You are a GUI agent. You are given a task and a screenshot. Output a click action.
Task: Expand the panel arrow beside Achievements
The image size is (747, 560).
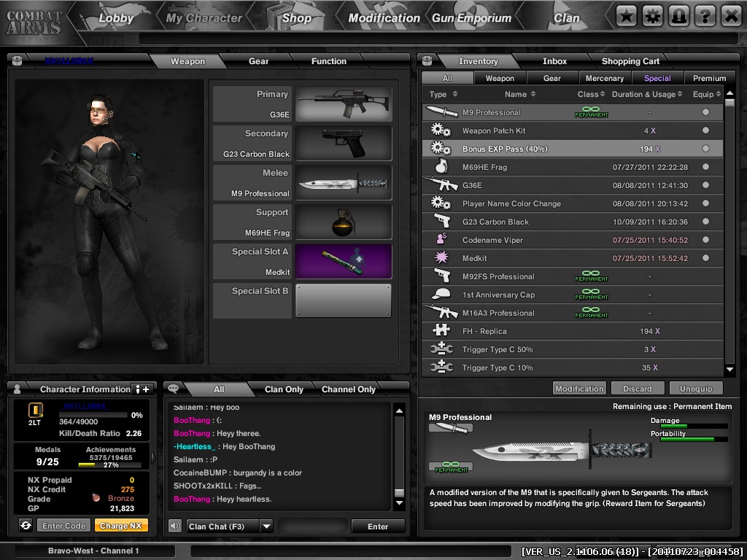point(153,458)
